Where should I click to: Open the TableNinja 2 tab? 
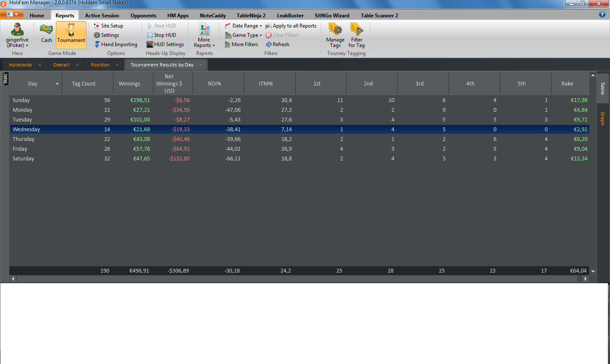point(251,16)
